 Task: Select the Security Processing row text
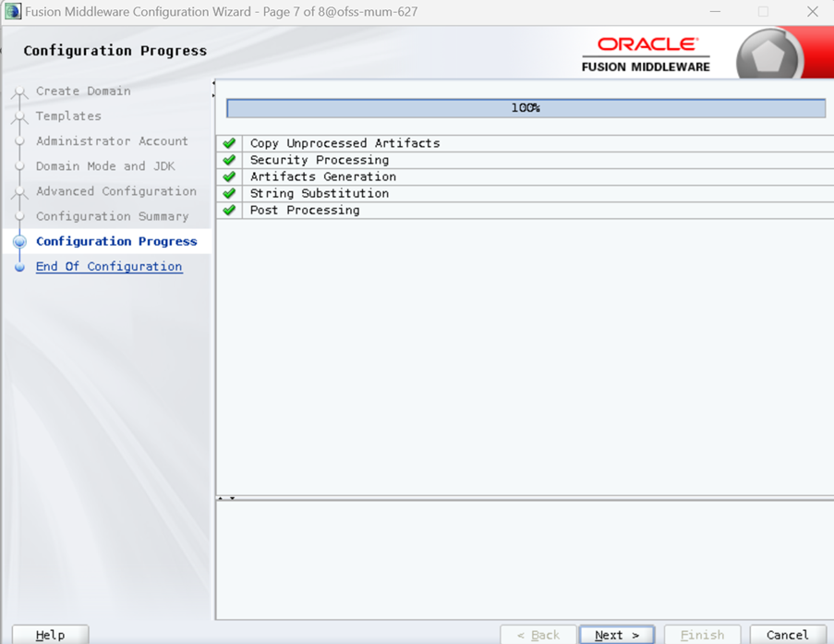pyautogui.click(x=320, y=160)
